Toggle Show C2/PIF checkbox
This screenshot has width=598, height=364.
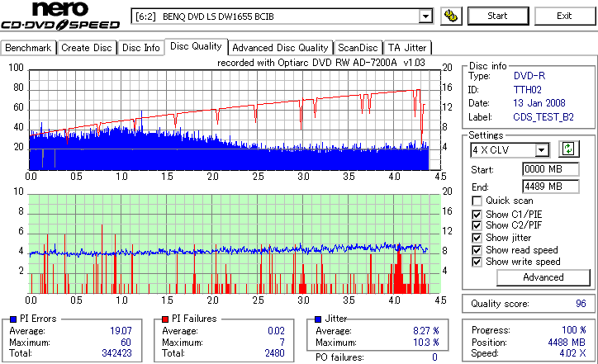(477, 225)
